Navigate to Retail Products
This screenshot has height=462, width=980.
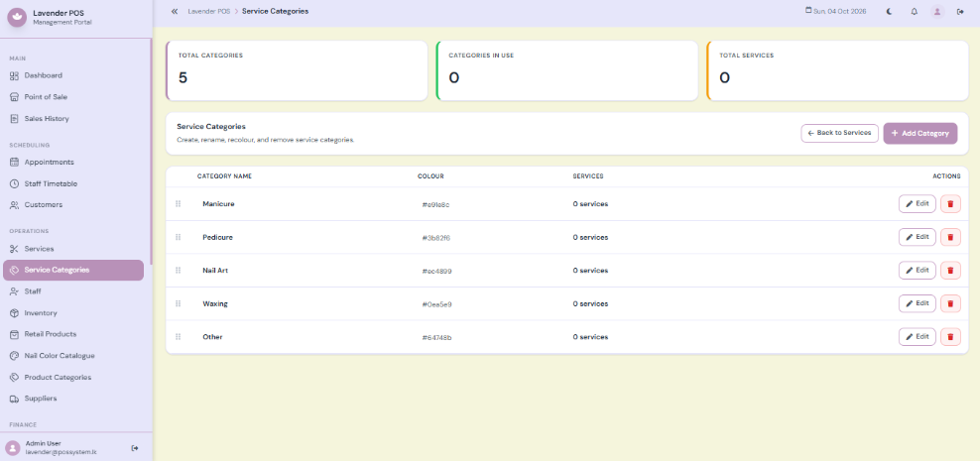coord(73,334)
